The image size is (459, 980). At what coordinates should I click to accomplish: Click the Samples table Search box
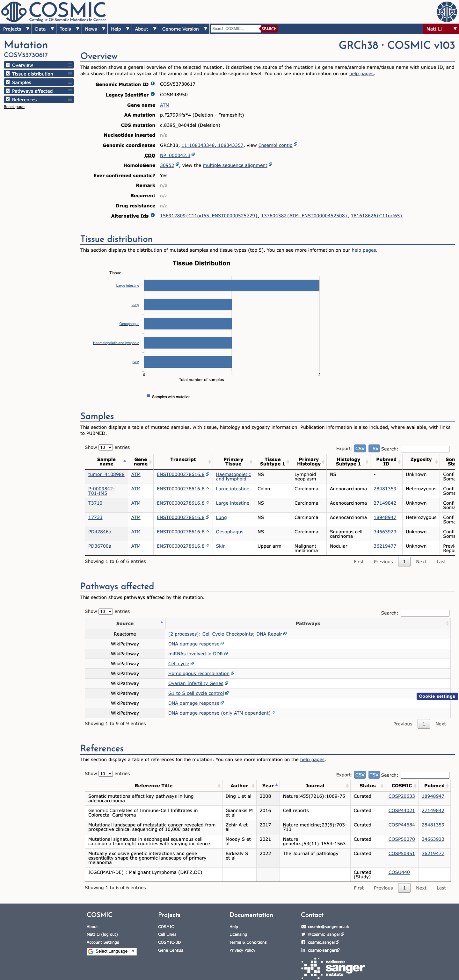(425, 449)
